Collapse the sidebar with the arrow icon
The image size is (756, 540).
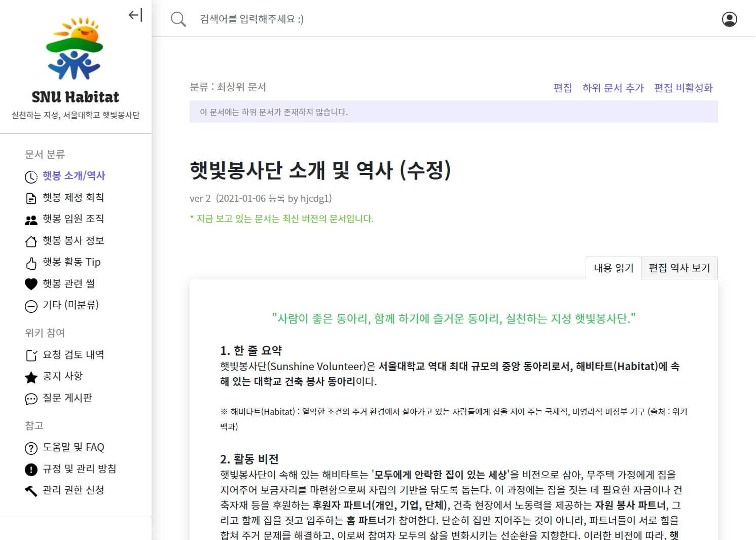point(135,15)
